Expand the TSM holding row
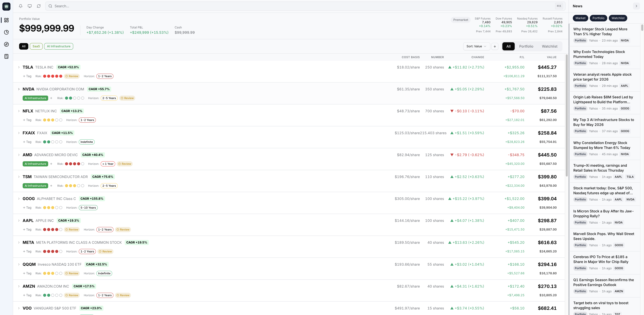 pos(19,177)
